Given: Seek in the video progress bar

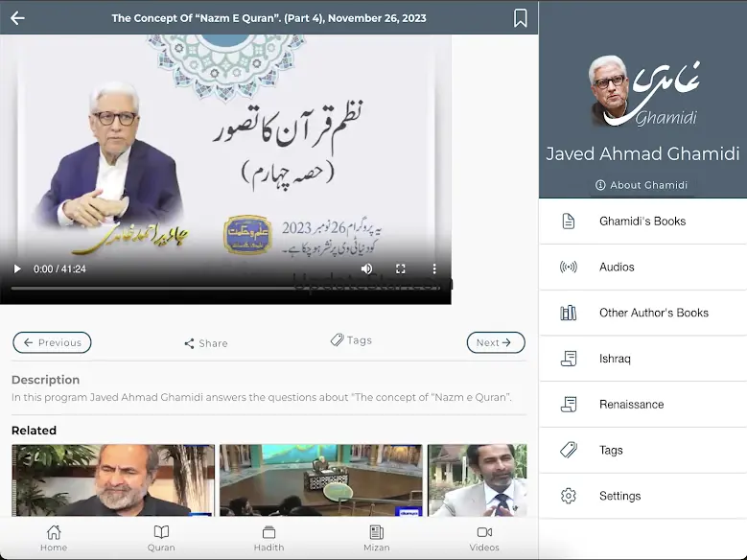Looking at the screenshot, I should click(225, 288).
